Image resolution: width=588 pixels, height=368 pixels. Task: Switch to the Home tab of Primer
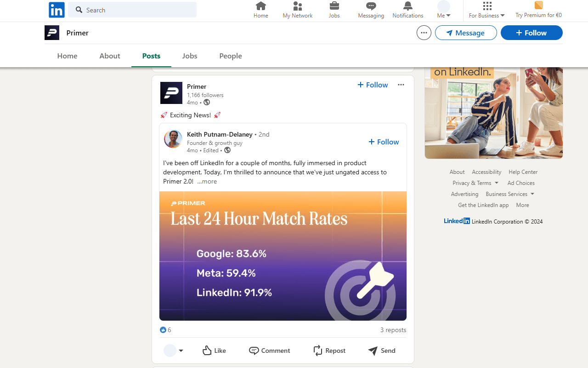(68, 56)
